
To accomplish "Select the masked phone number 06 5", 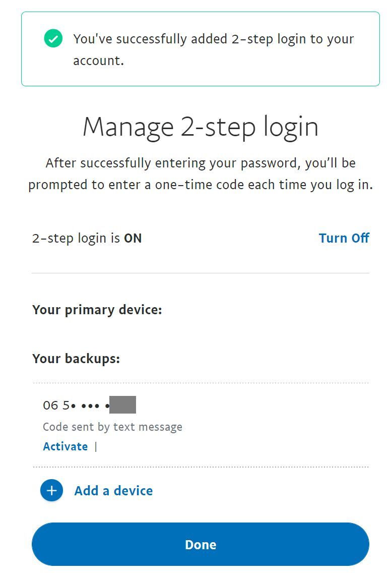I will (77, 405).
